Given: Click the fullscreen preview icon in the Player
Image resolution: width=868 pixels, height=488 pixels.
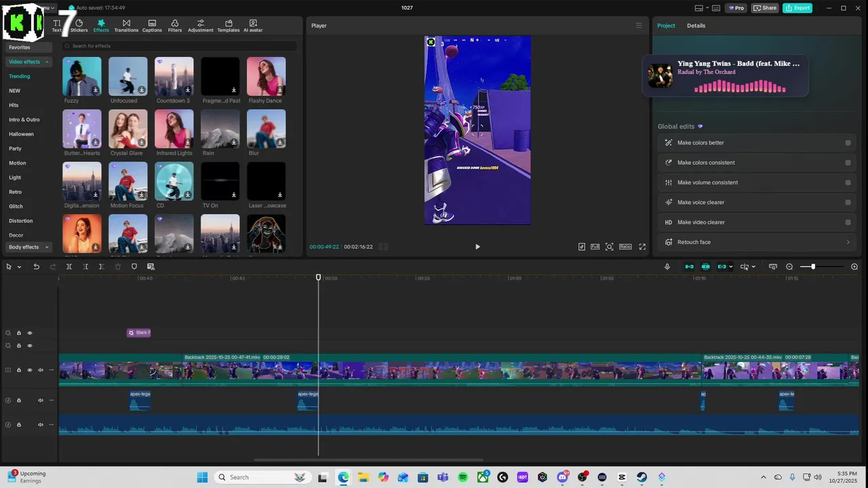Looking at the screenshot, I should (x=642, y=247).
